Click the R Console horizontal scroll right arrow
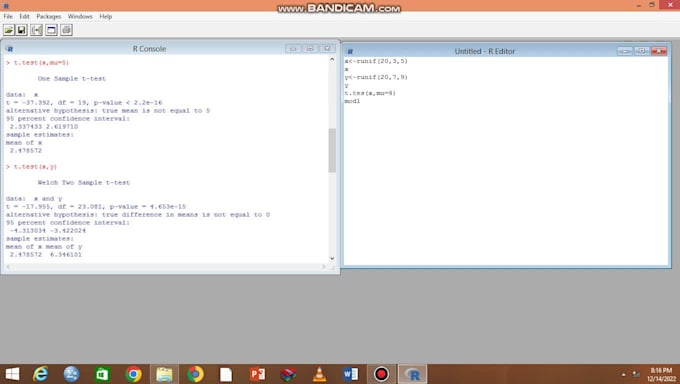Screen dimensions: 680x384 pyautogui.click(x=324, y=267)
